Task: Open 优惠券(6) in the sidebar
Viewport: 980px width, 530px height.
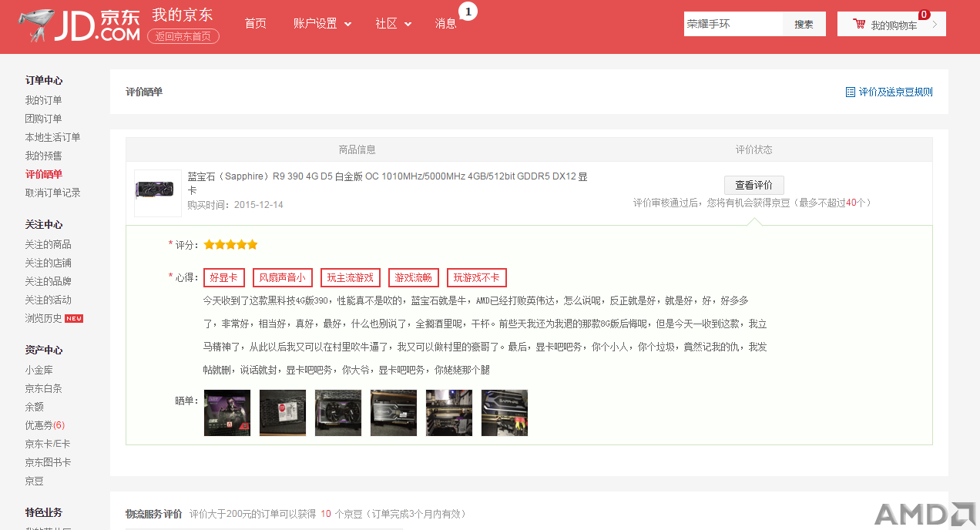Action: (x=45, y=425)
